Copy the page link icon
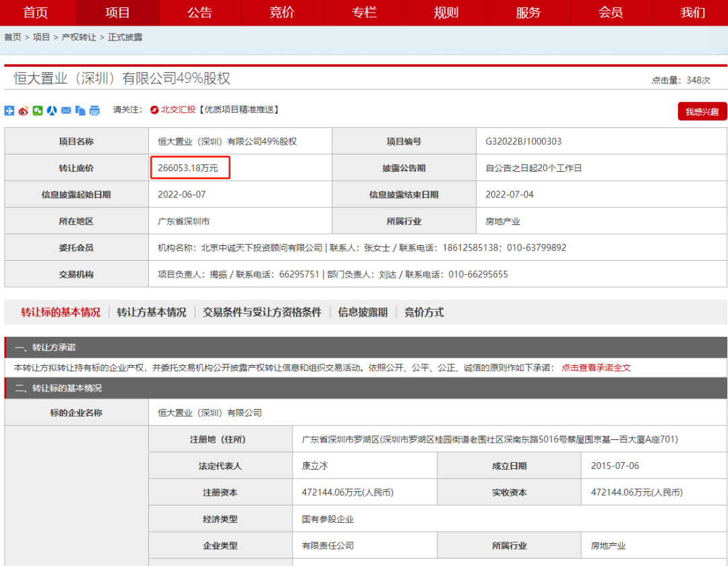The width and height of the screenshot is (728, 566). (x=80, y=111)
